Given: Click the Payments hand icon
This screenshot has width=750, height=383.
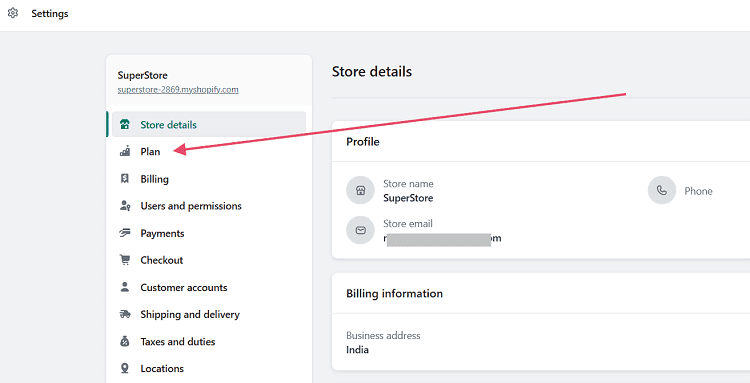Looking at the screenshot, I should pos(125,233).
